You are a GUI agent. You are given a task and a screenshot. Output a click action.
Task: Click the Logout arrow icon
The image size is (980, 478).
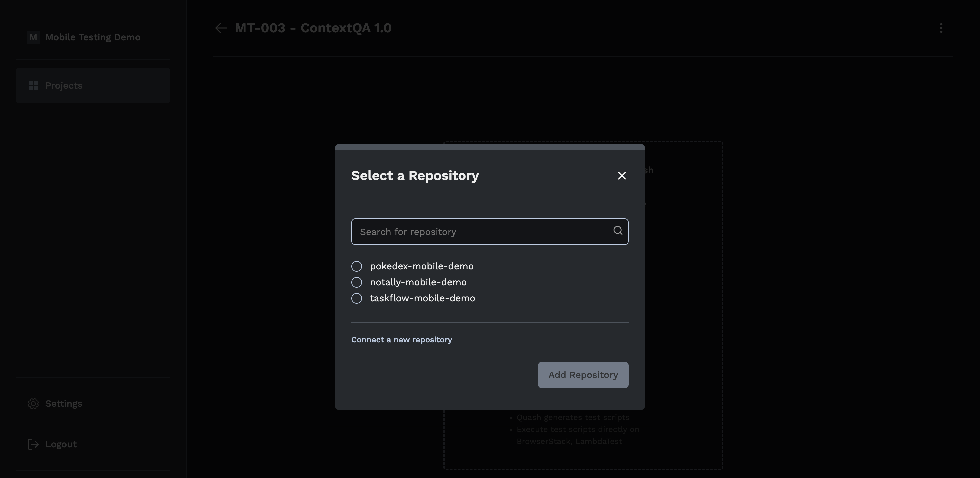33,444
